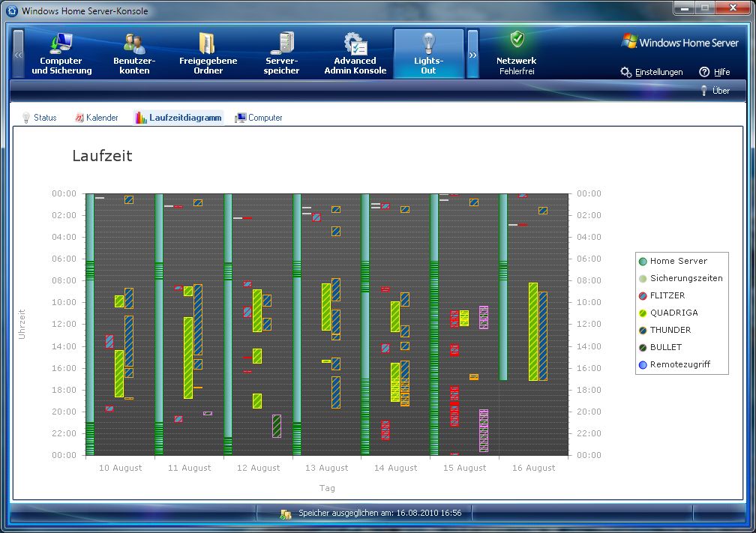Click the Tag axis title
Screen dimensions: 756x533
click(327, 488)
